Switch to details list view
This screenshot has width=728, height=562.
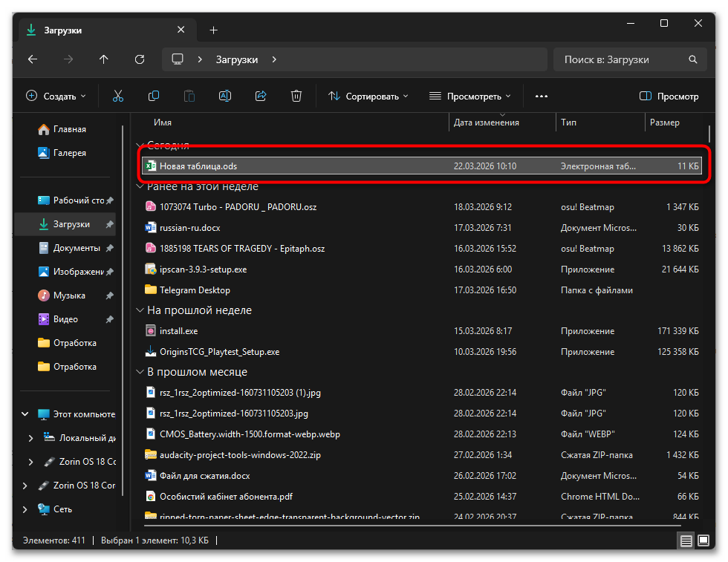click(686, 541)
